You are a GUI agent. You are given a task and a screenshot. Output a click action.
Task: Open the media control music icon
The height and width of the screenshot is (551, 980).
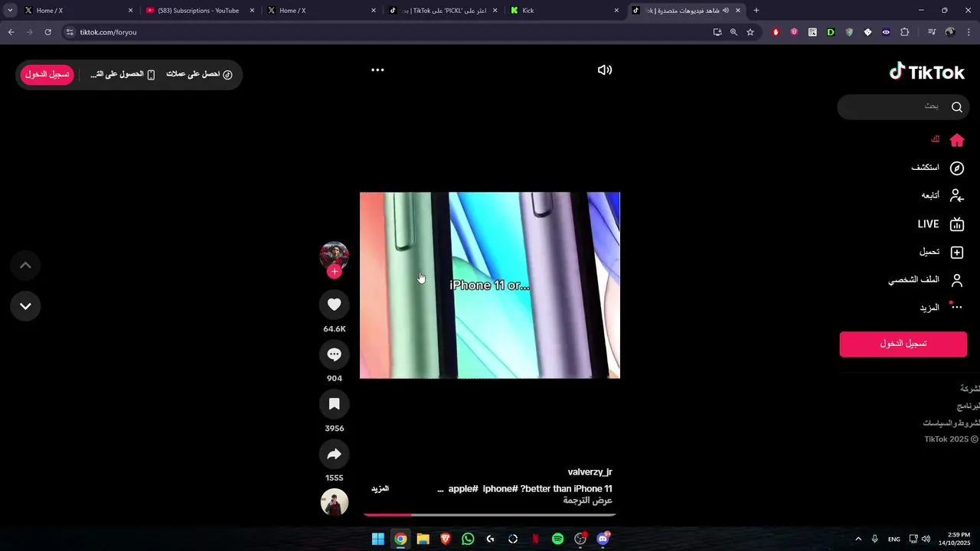932,32
